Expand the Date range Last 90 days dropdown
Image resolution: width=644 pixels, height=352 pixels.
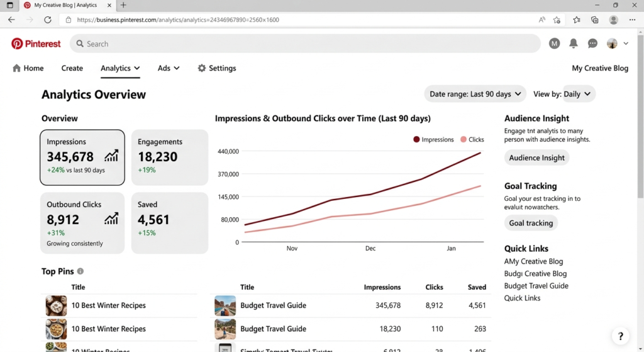pyautogui.click(x=475, y=94)
